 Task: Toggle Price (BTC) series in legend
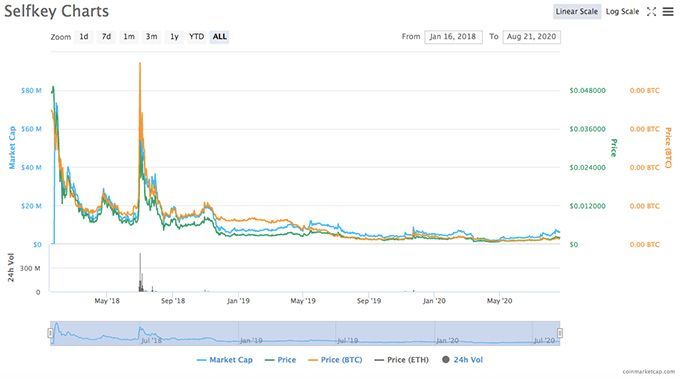coord(335,360)
